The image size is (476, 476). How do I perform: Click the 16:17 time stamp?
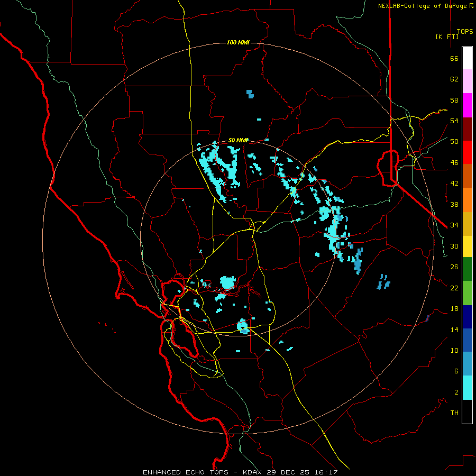326,472
